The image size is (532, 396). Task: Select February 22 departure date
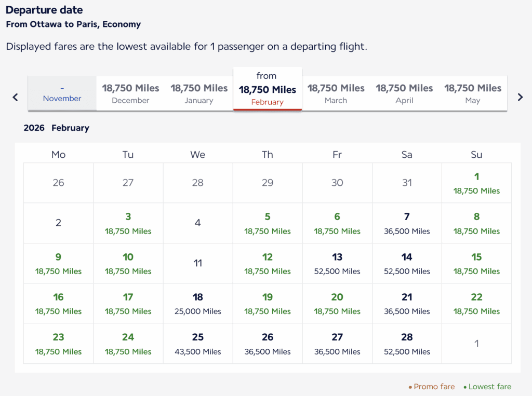coord(476,304)
